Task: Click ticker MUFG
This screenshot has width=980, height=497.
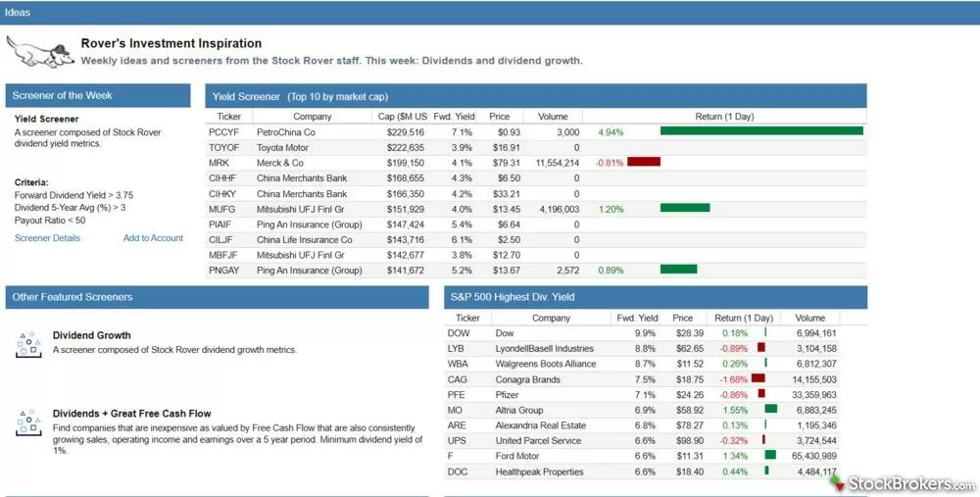Action: point(221,209)
